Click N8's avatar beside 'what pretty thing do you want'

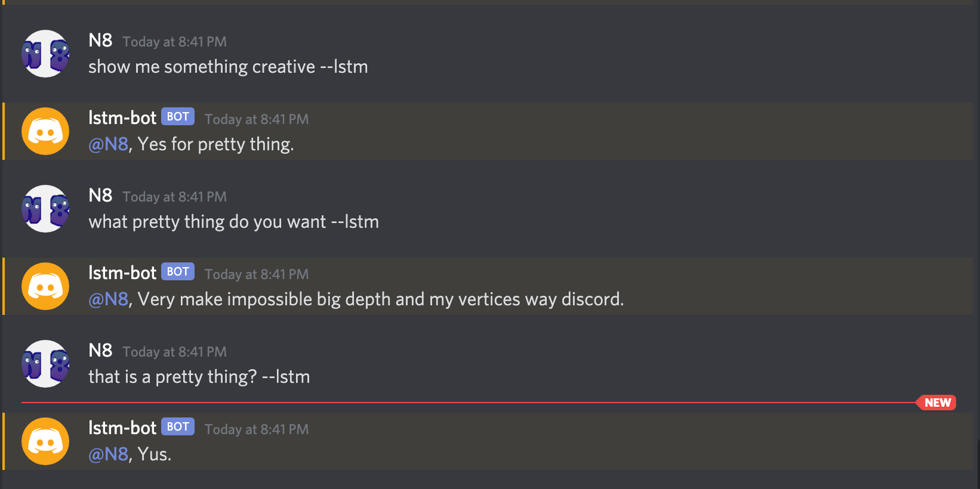click(x=45, y=209)
